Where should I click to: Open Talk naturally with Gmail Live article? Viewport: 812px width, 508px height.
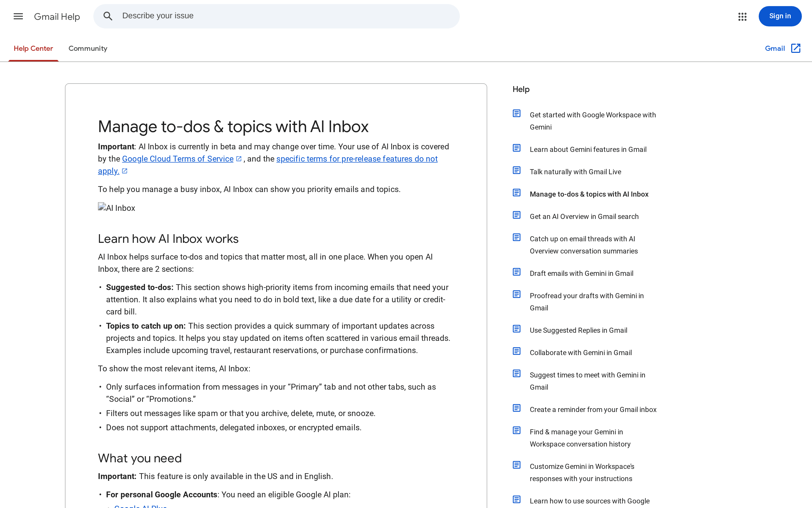576,172
